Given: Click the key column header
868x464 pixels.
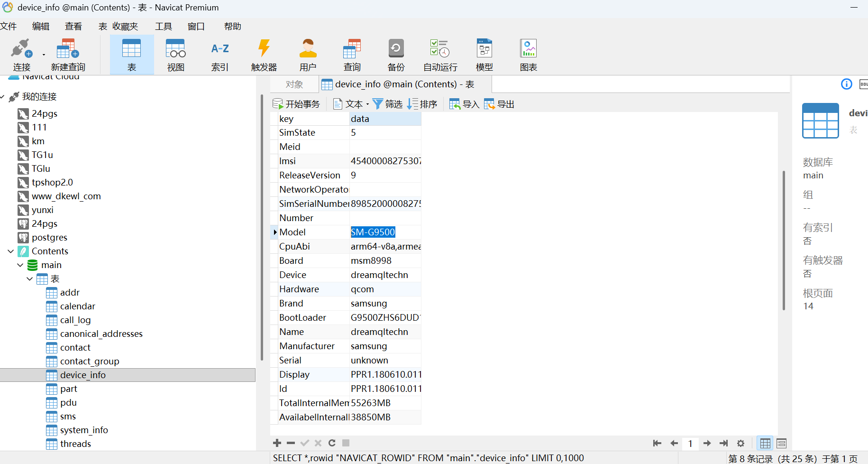Looking at the screenshot, I should pos(313,119).
